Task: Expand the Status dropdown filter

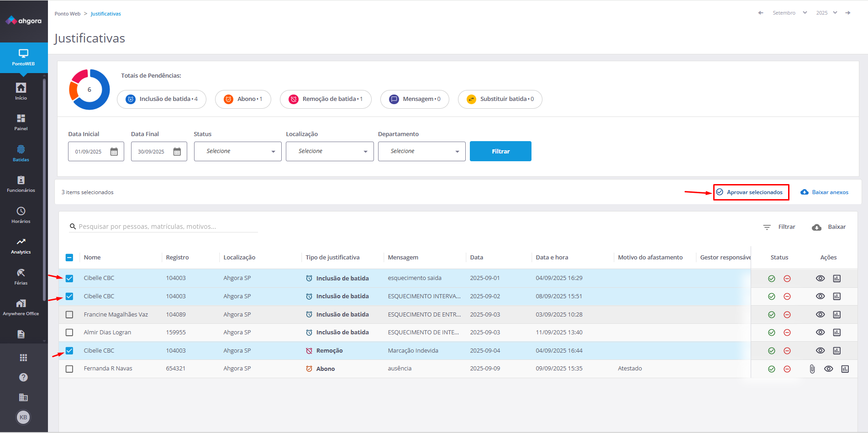Action: 237,151
